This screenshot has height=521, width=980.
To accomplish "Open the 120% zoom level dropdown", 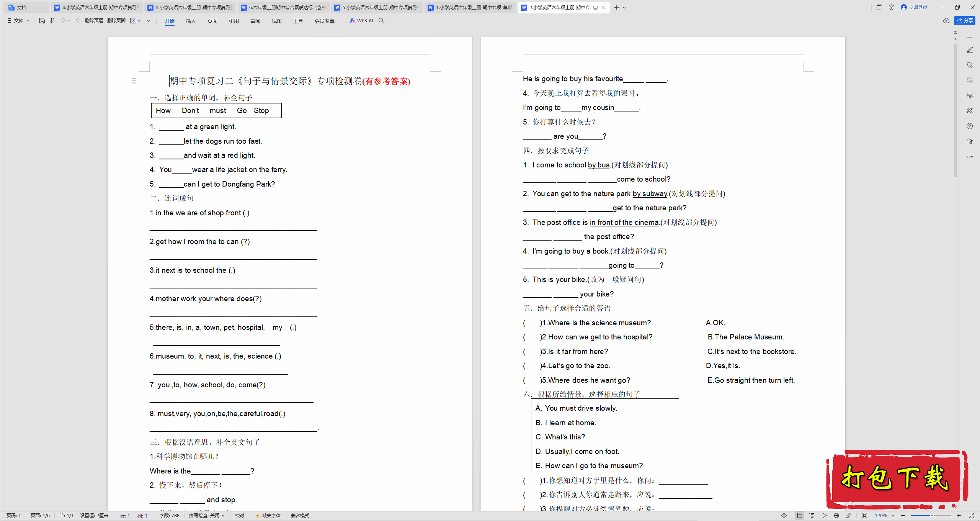I will [884, 516].
